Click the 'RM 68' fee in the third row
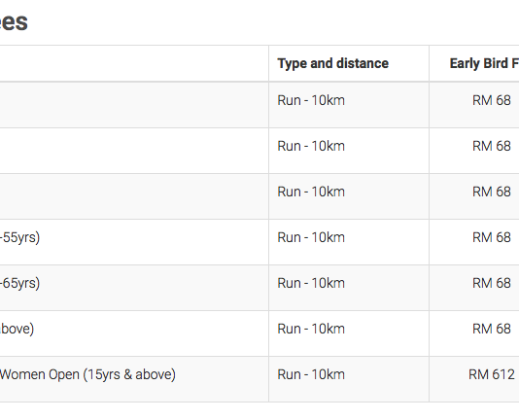 coord(491,192)
